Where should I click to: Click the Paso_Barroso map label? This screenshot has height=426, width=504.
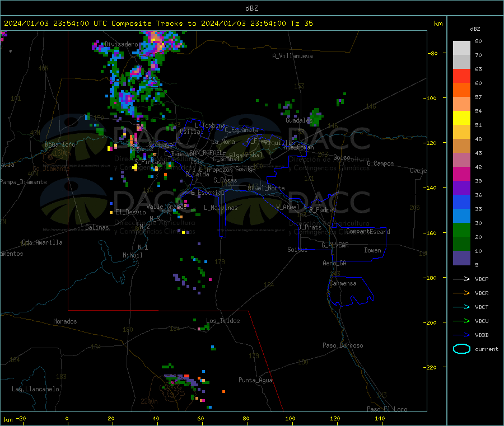343,345
